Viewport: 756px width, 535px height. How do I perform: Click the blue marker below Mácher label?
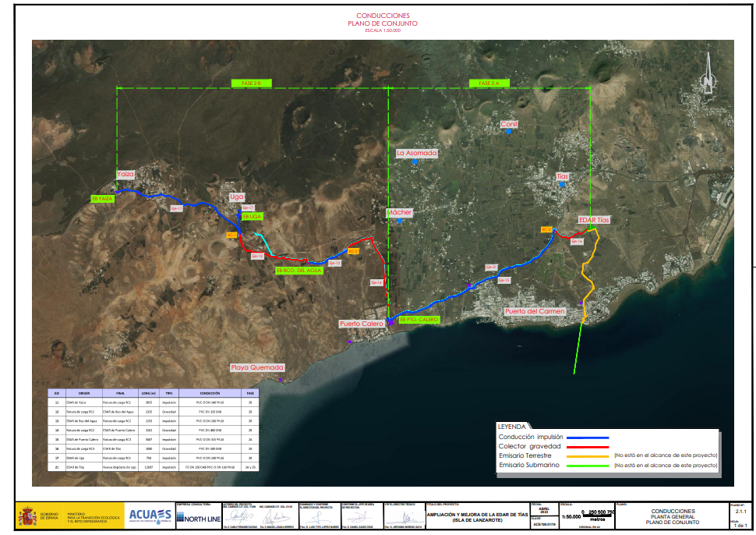[399, 221]
